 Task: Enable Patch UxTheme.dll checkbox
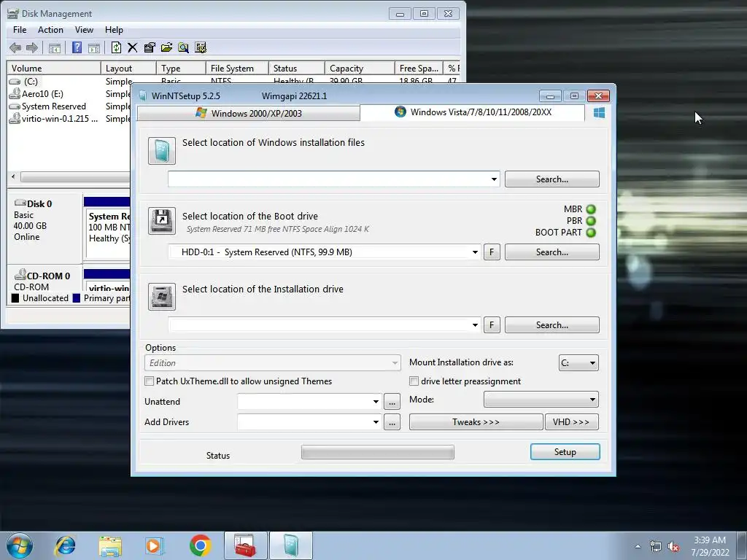(x=149, y=381)
